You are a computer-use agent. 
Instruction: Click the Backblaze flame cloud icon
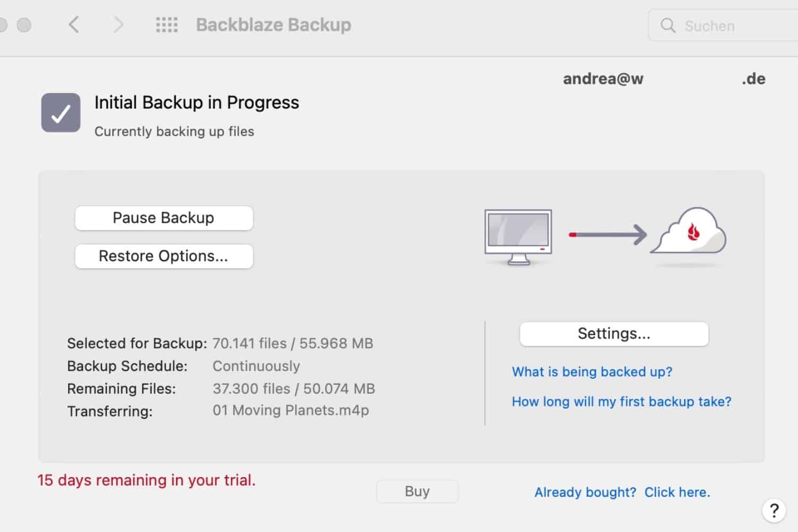tap(688, 231)
